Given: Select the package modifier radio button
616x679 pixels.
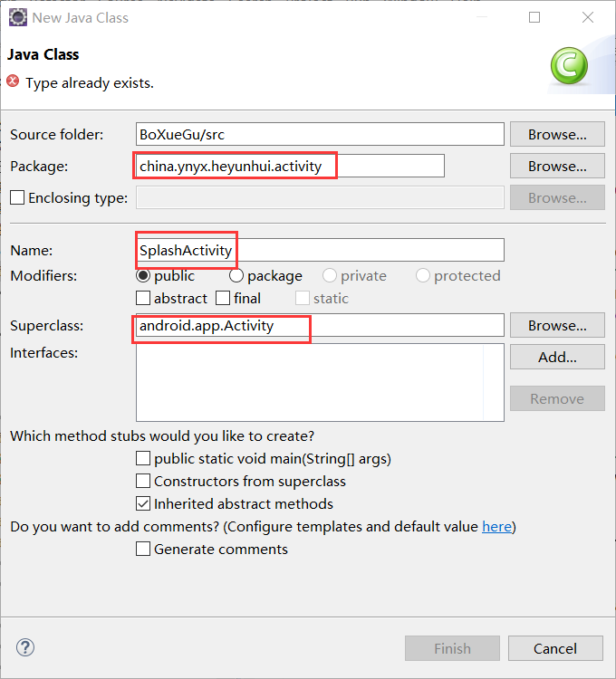Looking at the screenshot, I should (x=236, y=275).
